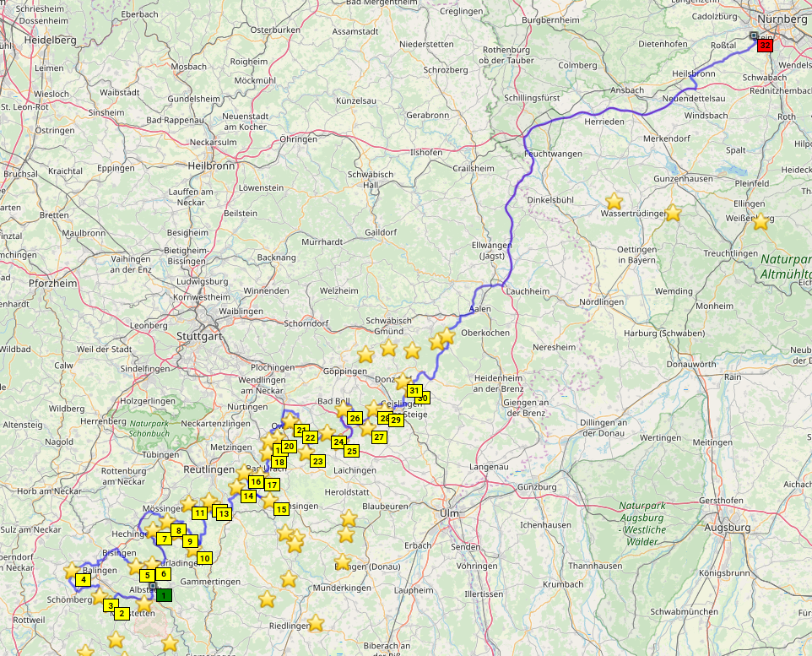Click the star marker near Wassertrüdingen
The image size is (812, 656).
(x=614, y=201)
